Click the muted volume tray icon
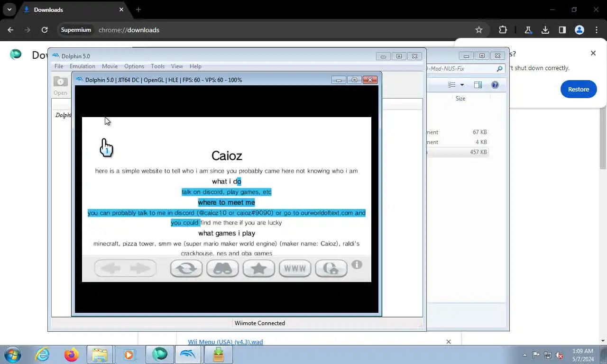Image resolution: width=607 pixels, height=364 pixels. tap(559, 355)
